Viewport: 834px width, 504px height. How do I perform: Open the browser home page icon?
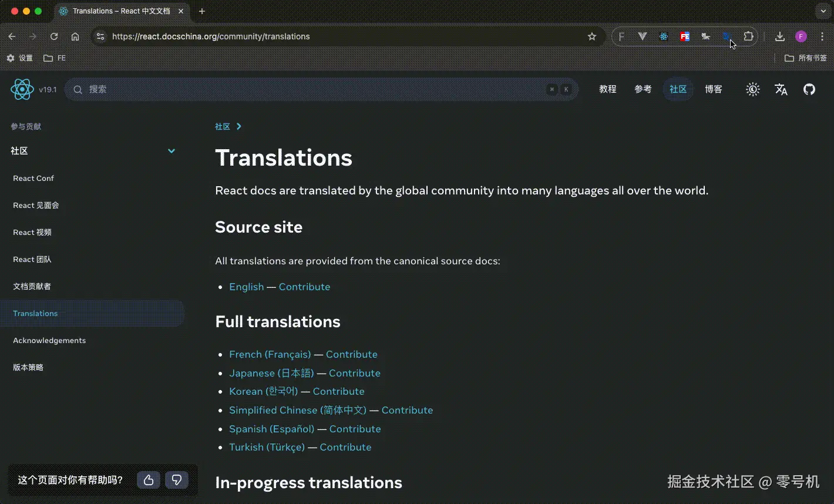click(x=75, y=36)
